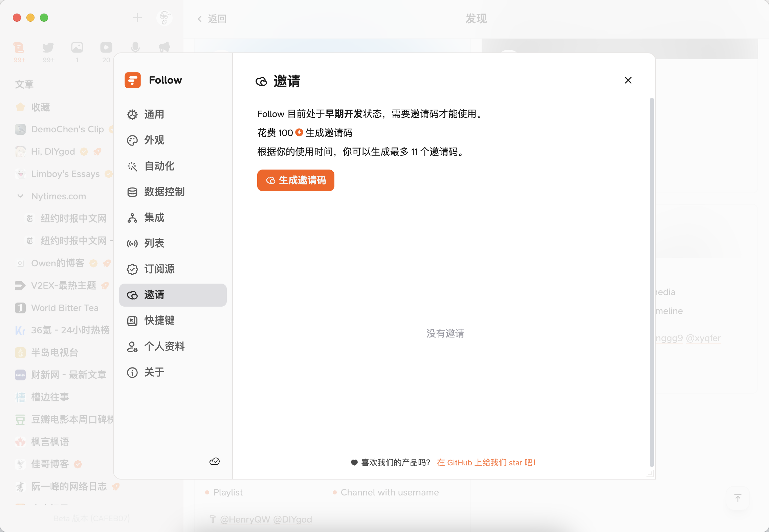Close the settings dialog with X
769x532 pixels.
click(628, 80)
